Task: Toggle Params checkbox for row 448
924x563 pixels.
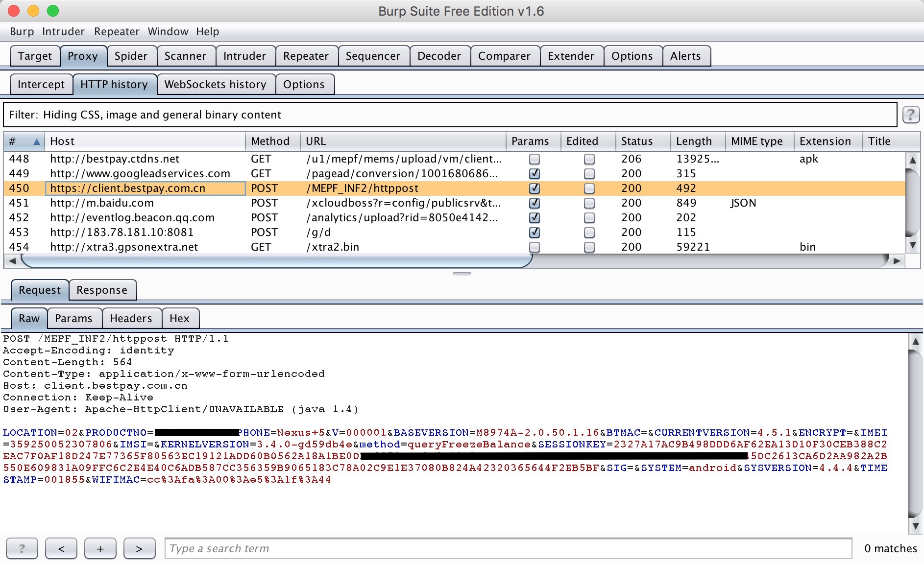Action: click(535, 159)
